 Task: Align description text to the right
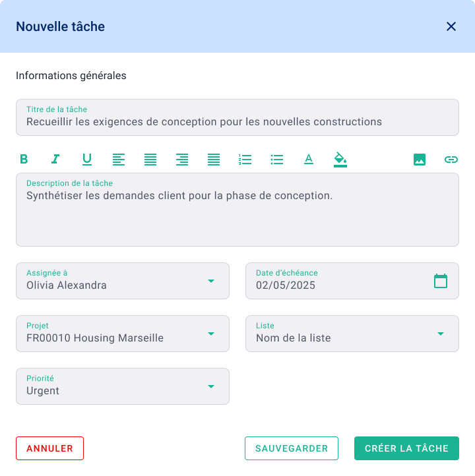[182, 159]
